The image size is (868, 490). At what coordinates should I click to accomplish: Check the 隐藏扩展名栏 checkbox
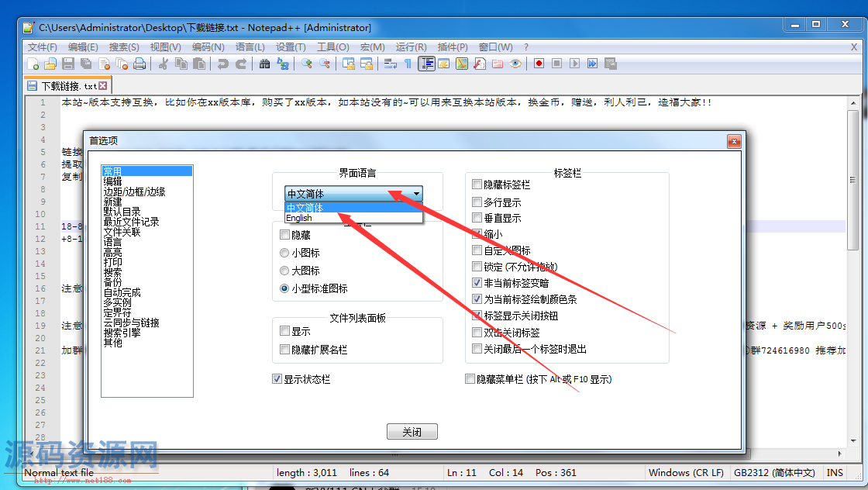pyautogui.click(x=284, y=350)
